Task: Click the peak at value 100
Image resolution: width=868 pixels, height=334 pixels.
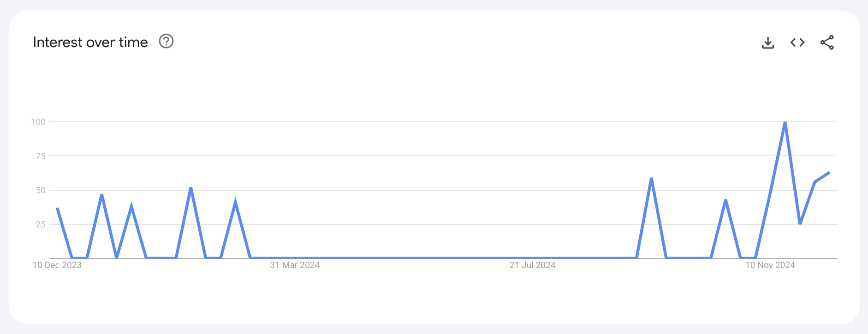Action: [x=785, y=122]
